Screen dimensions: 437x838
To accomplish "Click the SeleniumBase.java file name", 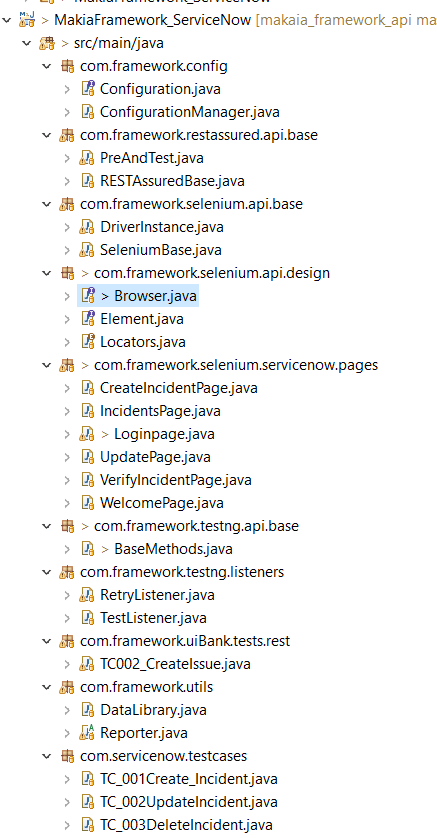I will pyautogui.click(x=161, y=250).
